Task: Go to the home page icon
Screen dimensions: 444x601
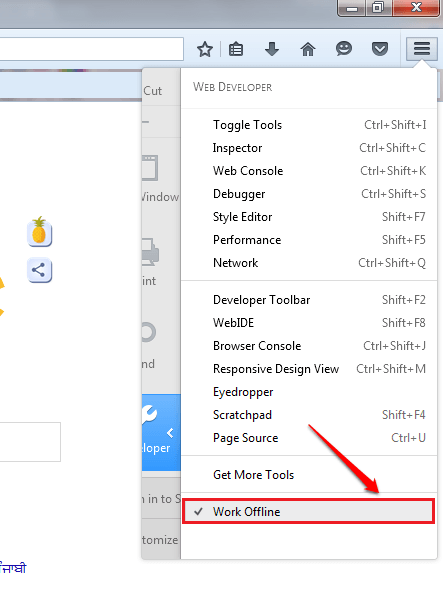Action: [308, 49]
